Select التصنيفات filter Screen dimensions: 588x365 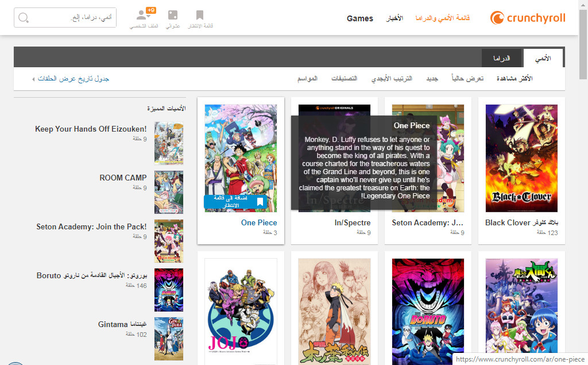pos(344,79)
